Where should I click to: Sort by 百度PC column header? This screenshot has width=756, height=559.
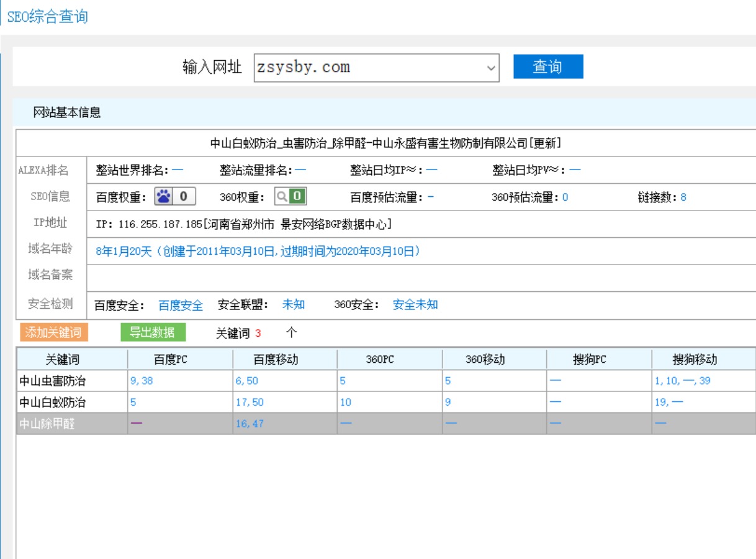click(179, 360)
